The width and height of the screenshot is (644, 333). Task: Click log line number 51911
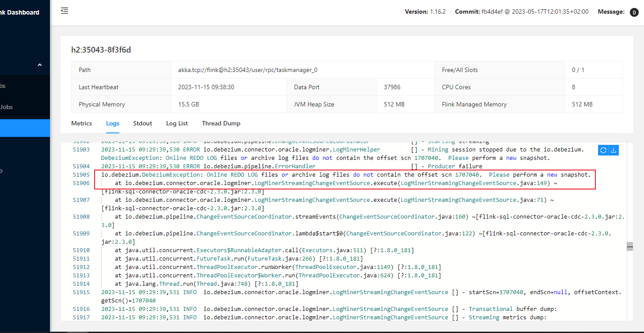[81, 259]
